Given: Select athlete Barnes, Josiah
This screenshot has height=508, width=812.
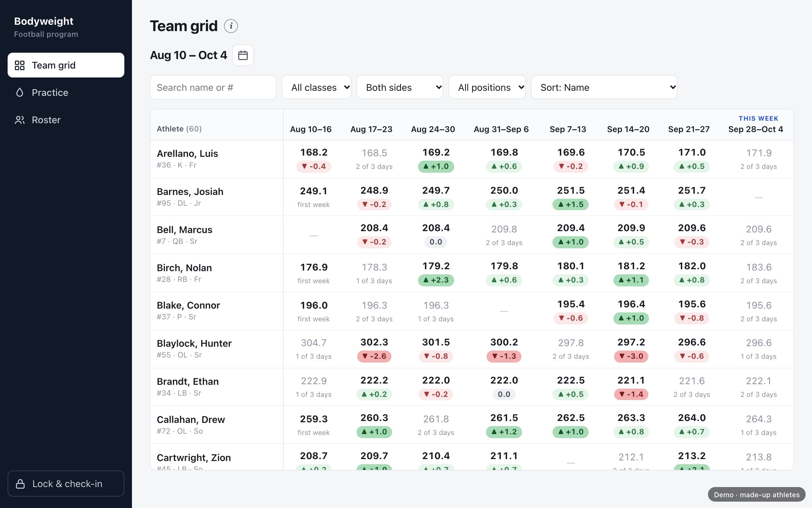Looking at the screenshot, I should [190, 191].
